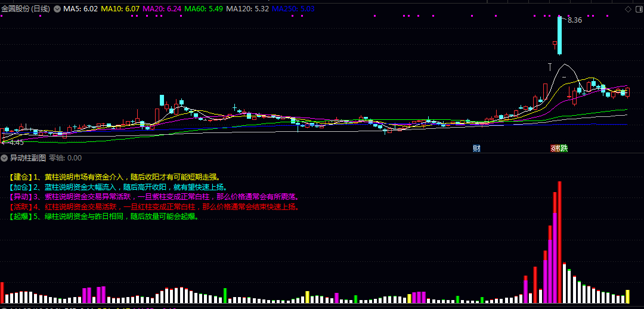Image resolution: width=644 pixels, height=309 pixels.
Task: Select the cyan 【加仓】 legend line
Action: click(118, 187)
